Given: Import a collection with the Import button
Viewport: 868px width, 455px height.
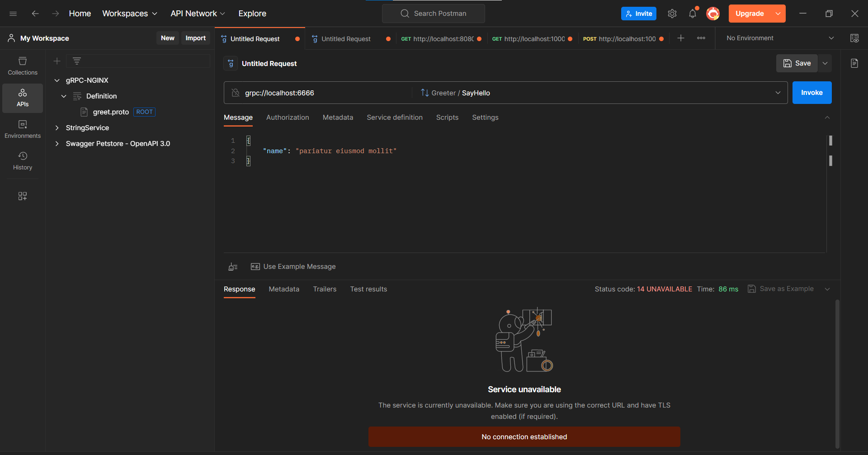Looking at the screenshot, I should (x=195, y=38).
